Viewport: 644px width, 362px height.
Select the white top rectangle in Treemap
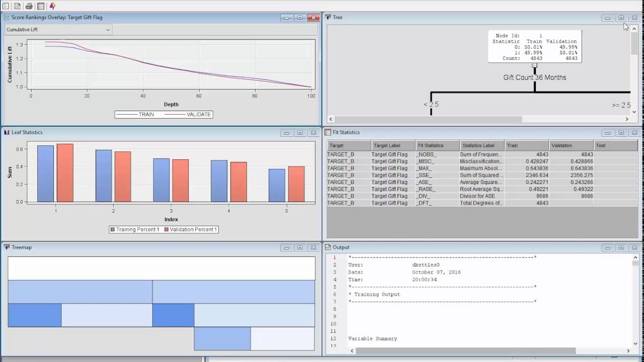(x=162, y=268)
